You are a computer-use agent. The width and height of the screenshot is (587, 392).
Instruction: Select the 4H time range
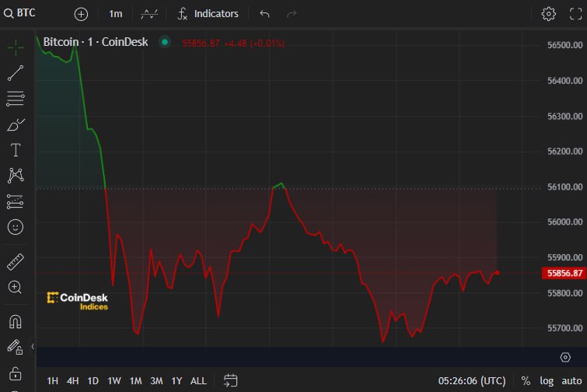[x=72, y=381]
